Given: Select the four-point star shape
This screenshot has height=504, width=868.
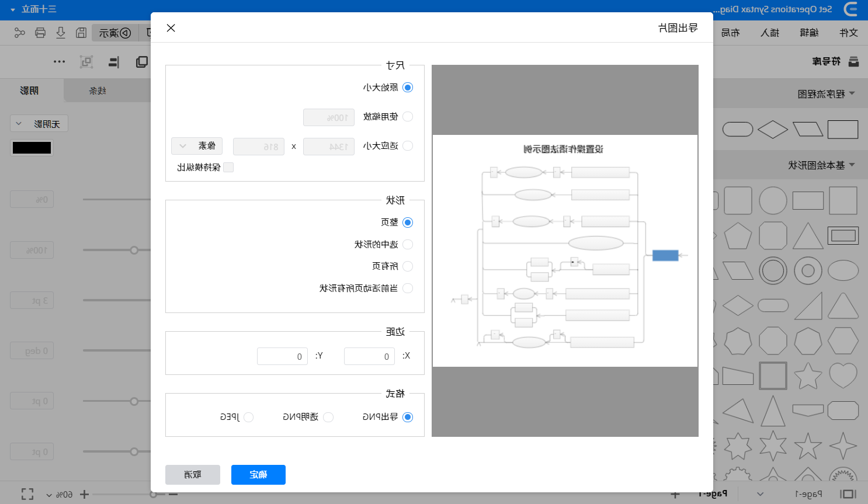Looking at the screenshot, I should 843,446.
